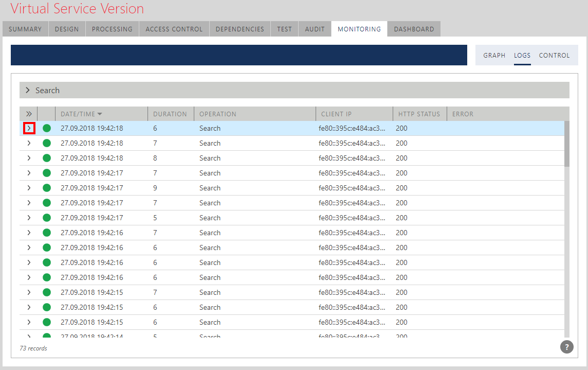The image size is (588, 370).
Task: Click HTTP status "200" in duration 5 row
Action: click(x=401, y=218)
